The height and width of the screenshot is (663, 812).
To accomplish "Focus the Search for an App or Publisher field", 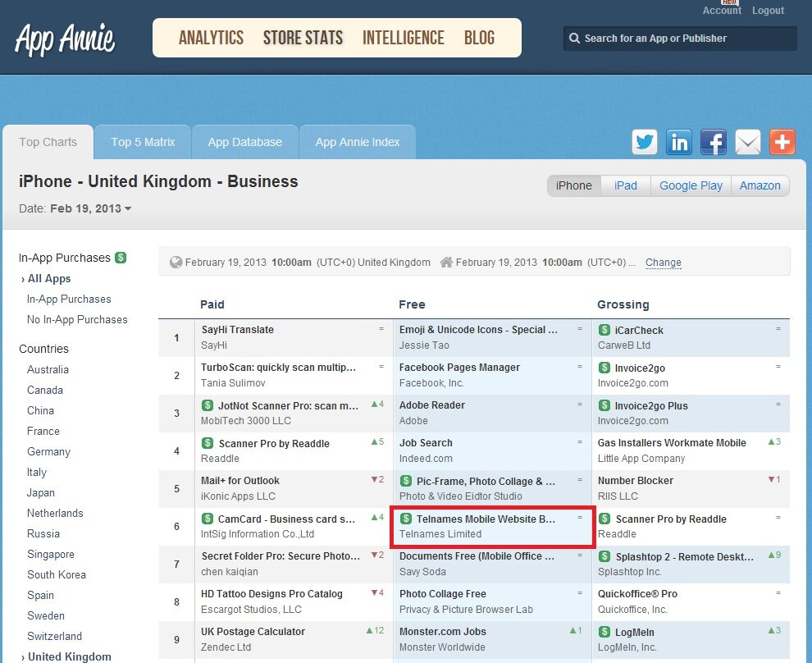I will pos(680,39).
